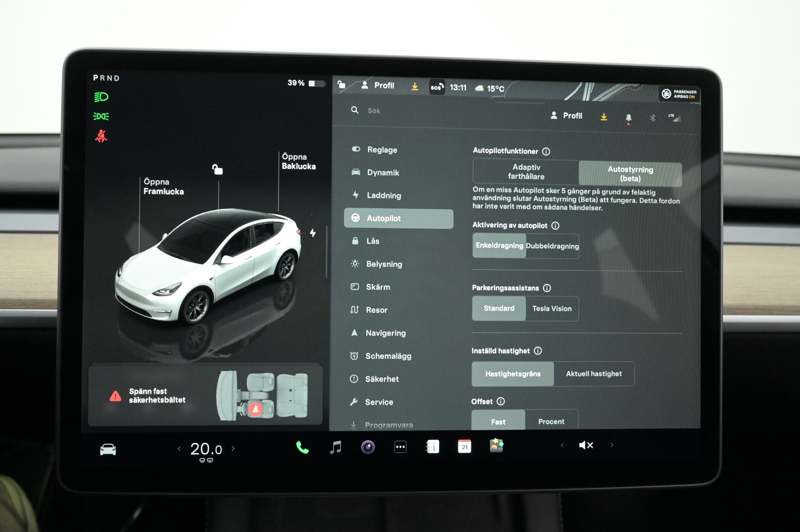This screenshot has height=532, width=800.
Task: Open the music app icon
Action: point(336,447)
